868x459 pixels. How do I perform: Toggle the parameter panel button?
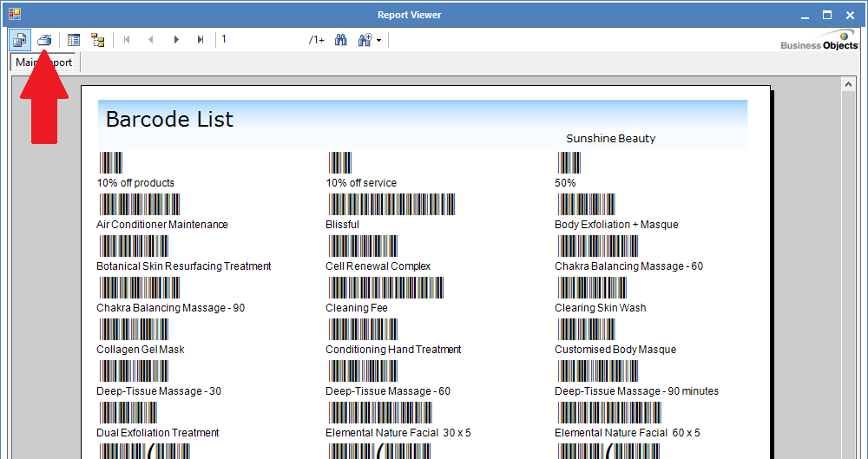(x=74, y=40)
